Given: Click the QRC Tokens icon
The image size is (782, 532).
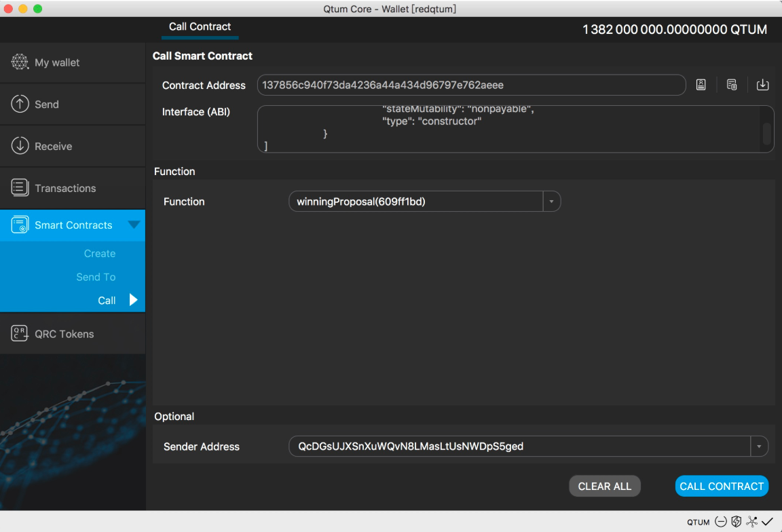Looking at the screenshot, I should pyautogui.click(x=20, y=333).
